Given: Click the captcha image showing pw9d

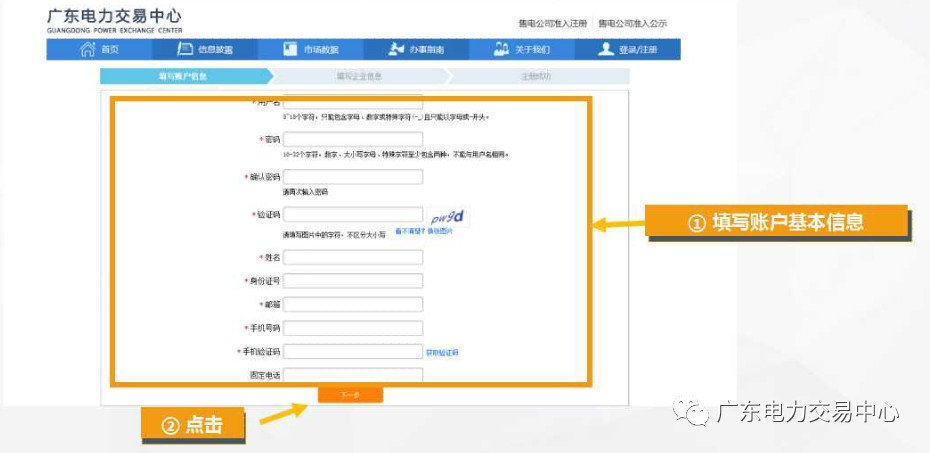Looking at the screenshot, I should pos(446,218).
